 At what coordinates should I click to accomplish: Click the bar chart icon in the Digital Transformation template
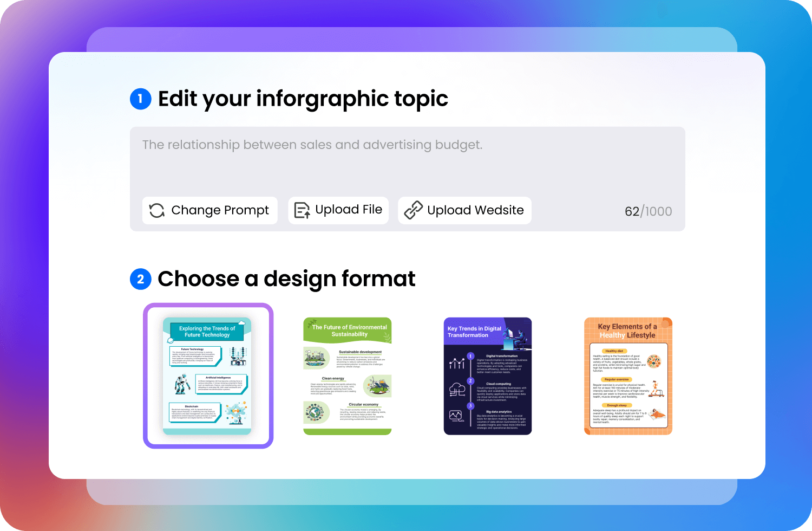(x=457, y=362)
